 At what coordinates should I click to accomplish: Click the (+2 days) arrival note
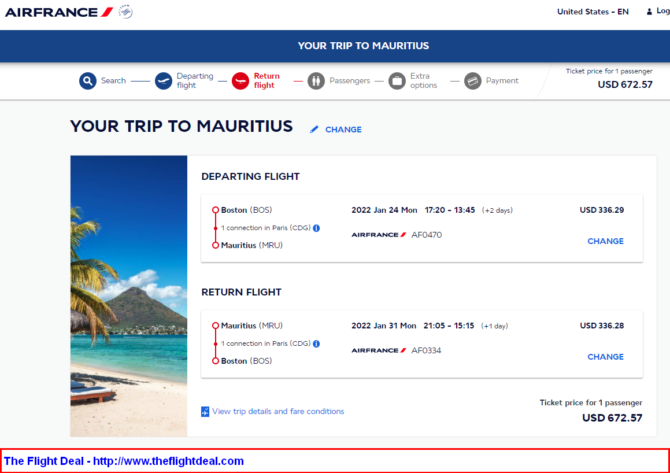(x=497, y=210)
